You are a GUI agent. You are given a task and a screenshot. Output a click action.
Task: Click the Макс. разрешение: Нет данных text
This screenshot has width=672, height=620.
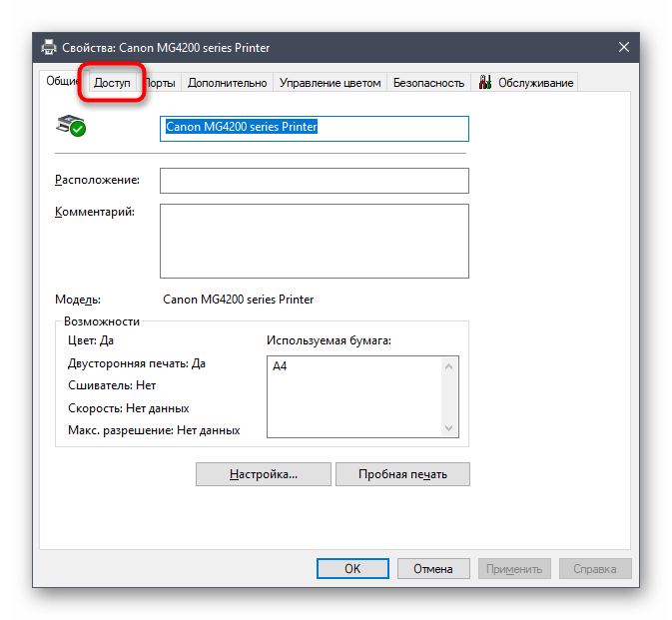point(154,430)
